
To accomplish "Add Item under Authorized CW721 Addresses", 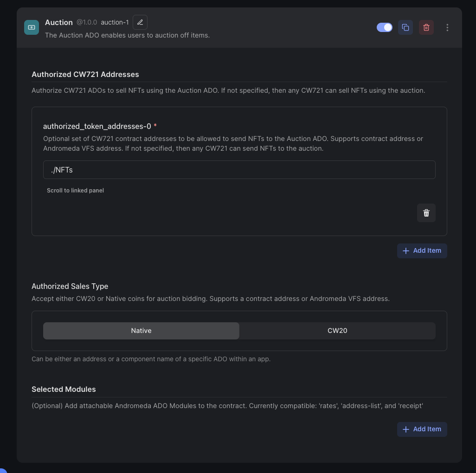I will pos(422,250).
